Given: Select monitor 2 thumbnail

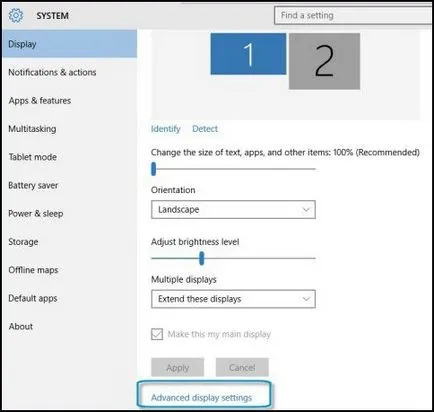Looking at the screenshot, I should pos(324,61).
